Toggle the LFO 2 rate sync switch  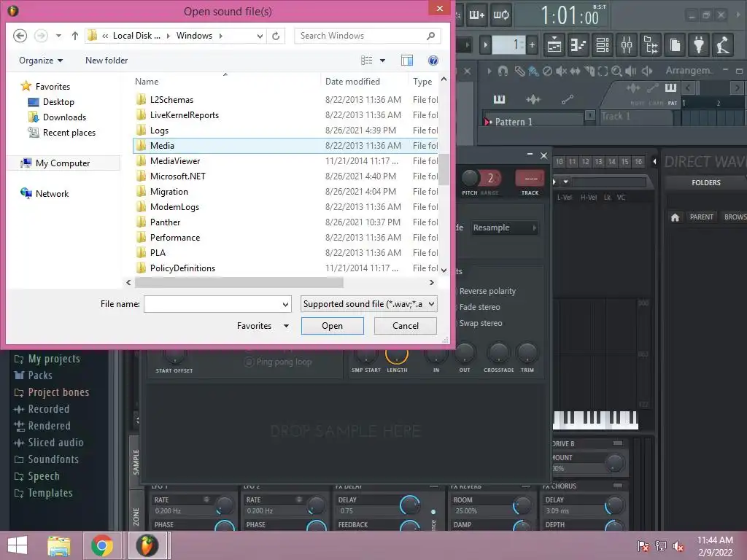click(298, 500)
